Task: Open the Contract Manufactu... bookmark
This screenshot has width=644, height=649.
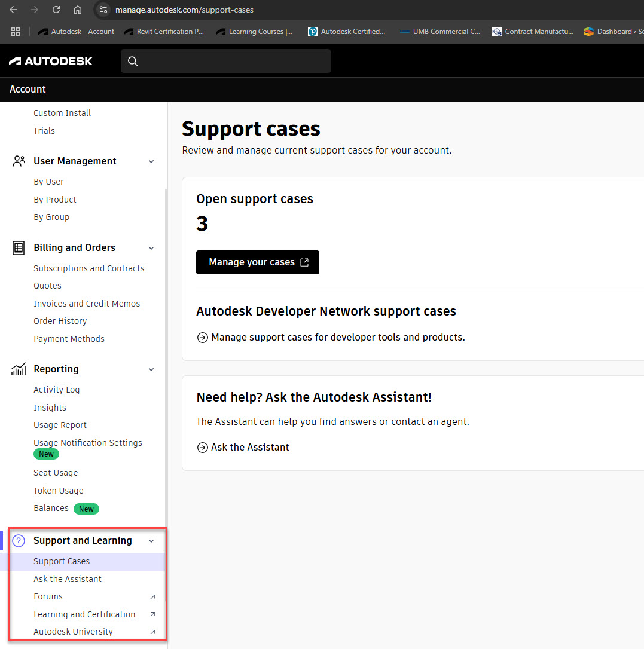Action: point(533,32)
